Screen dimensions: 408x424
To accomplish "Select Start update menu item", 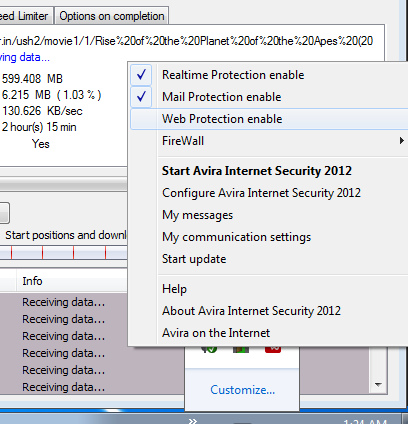I will (194, 259).
